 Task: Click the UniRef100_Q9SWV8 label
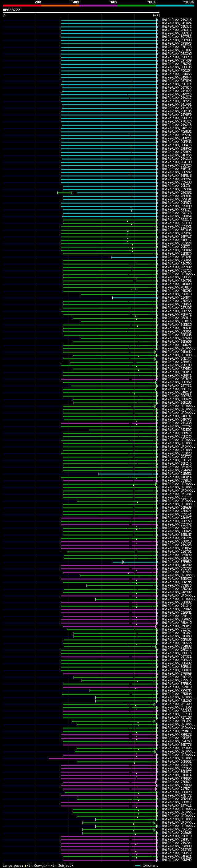pos(176,44)
